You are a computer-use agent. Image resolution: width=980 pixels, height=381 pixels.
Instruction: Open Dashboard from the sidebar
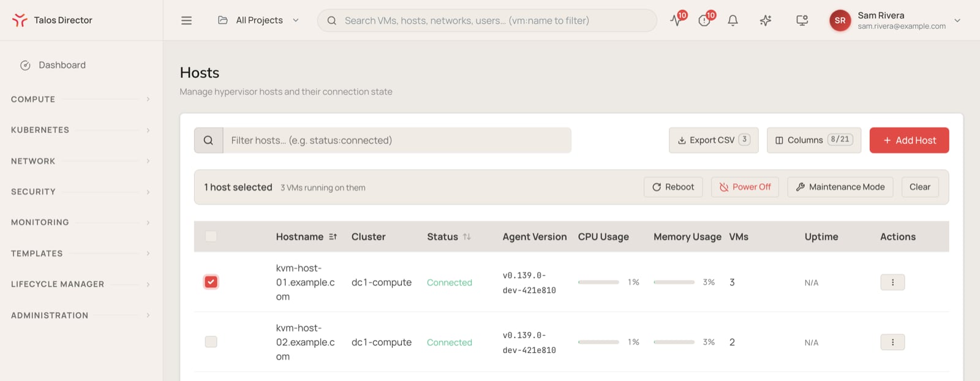coord(62,65)
